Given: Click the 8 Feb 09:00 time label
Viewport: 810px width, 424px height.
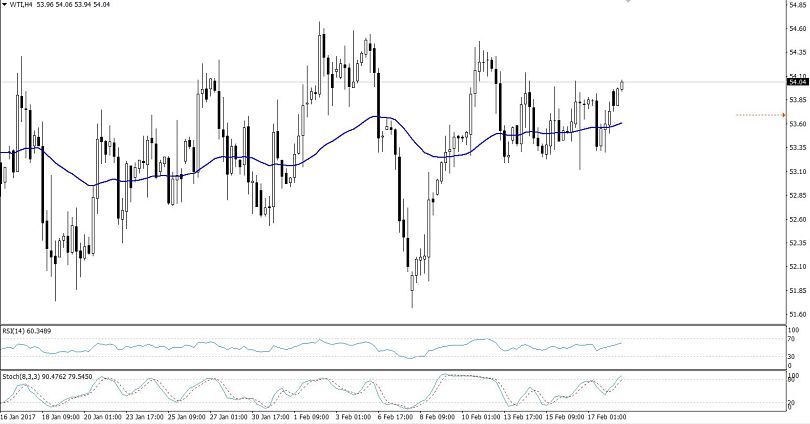Looking at the screenshot, I should click(x=437, y=417).
